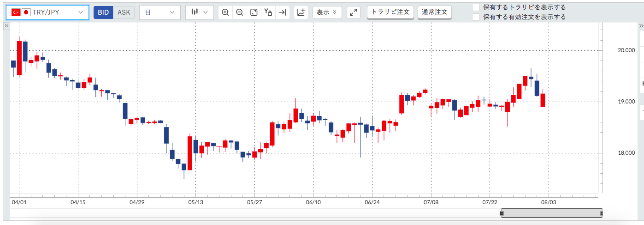The image size is (644, 225).
Task: Zoom out on the chart
Action: pyautogui.click(x=240, y=12)
